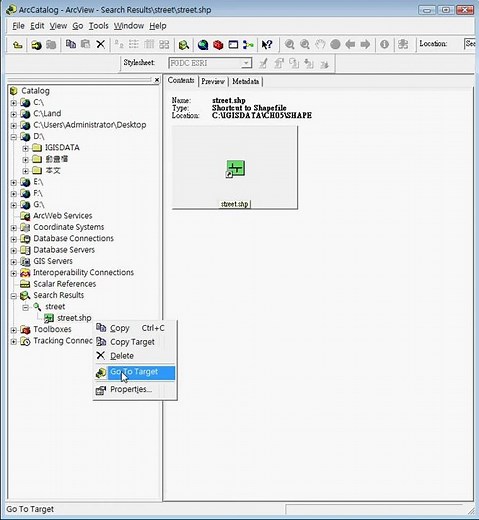Expand the C:\Land node
This screenshot has width=479, height=520.
tap(14, 114)
